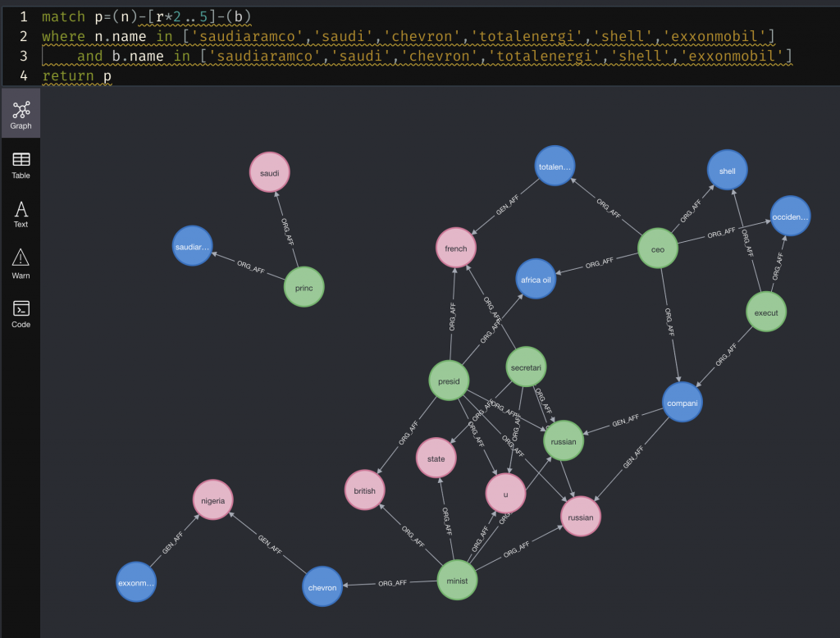Place cursor in query line 1 match clause
The height and width of the screenshot is (638, 840).
tap(146, 16)
